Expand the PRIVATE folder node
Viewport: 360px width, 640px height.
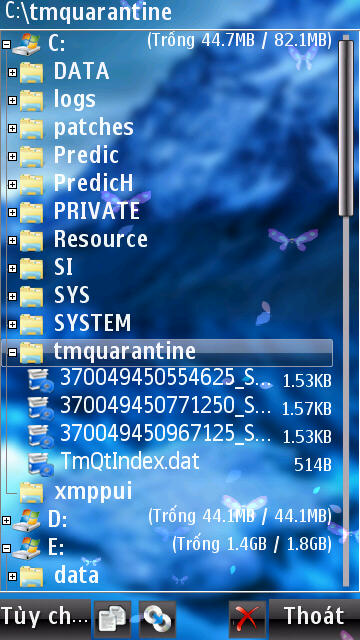click(13, 212)
